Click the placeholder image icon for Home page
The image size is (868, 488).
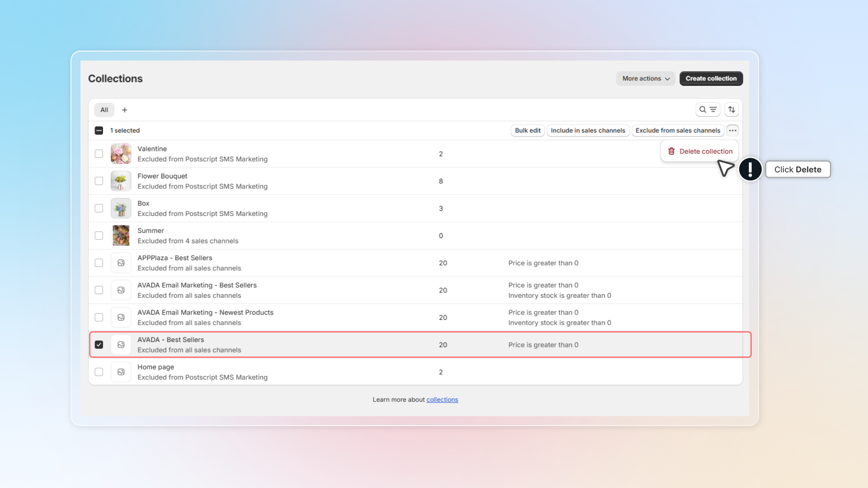coord(121,372)
